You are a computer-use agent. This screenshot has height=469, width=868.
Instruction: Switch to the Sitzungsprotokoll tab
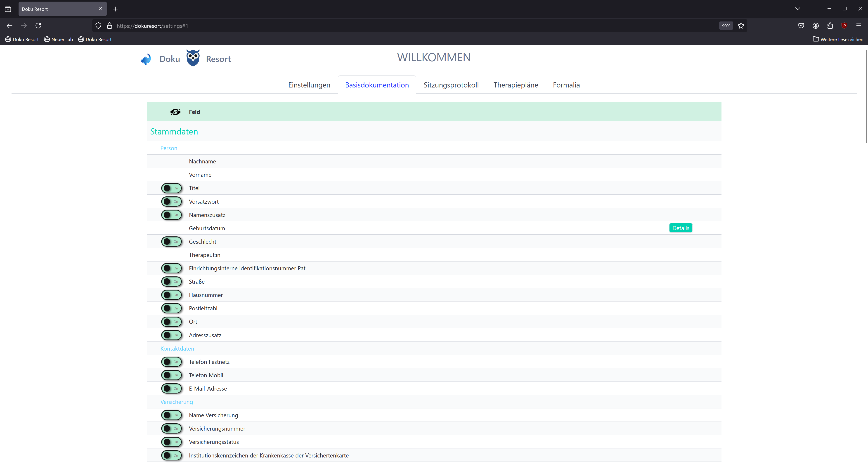451,85
